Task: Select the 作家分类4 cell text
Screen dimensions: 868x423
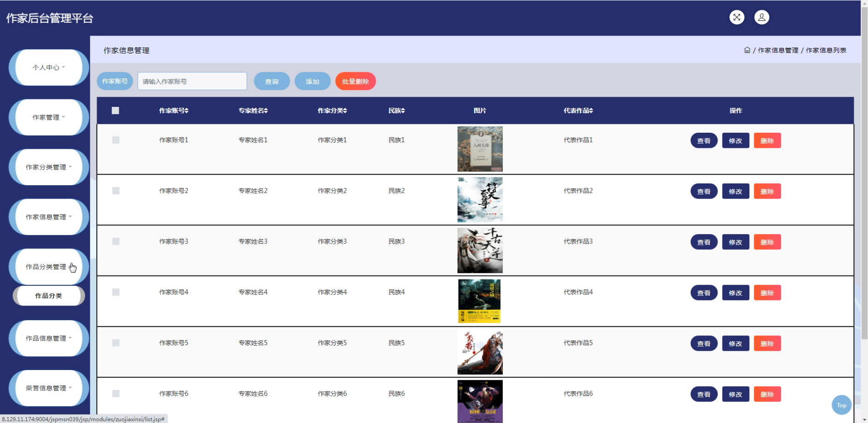Action: [332, 292]
